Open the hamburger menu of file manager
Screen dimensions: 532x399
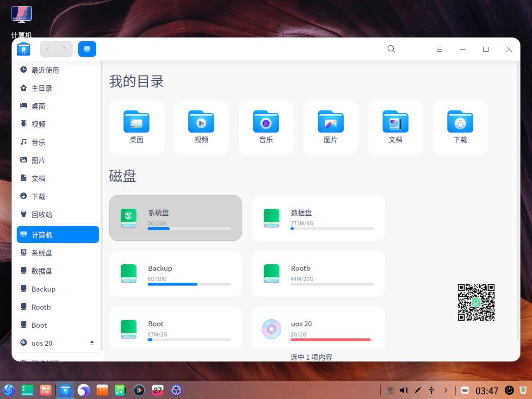pos(439,49)
